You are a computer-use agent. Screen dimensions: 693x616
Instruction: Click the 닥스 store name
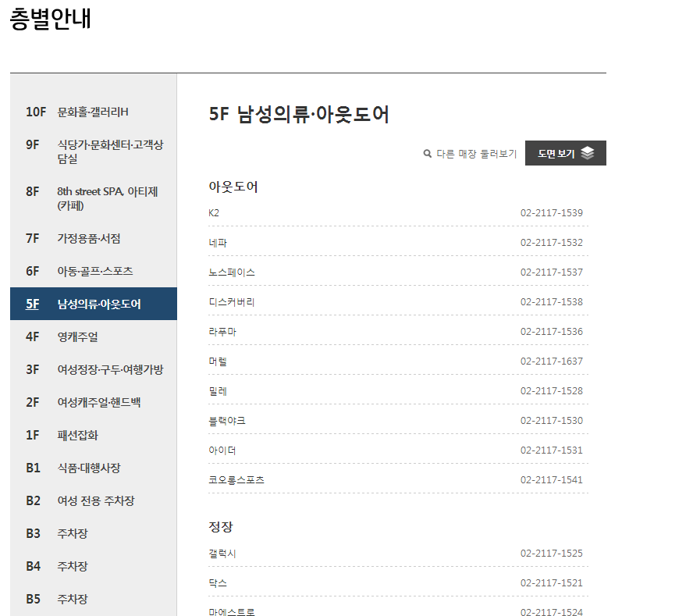click(218, 583)
